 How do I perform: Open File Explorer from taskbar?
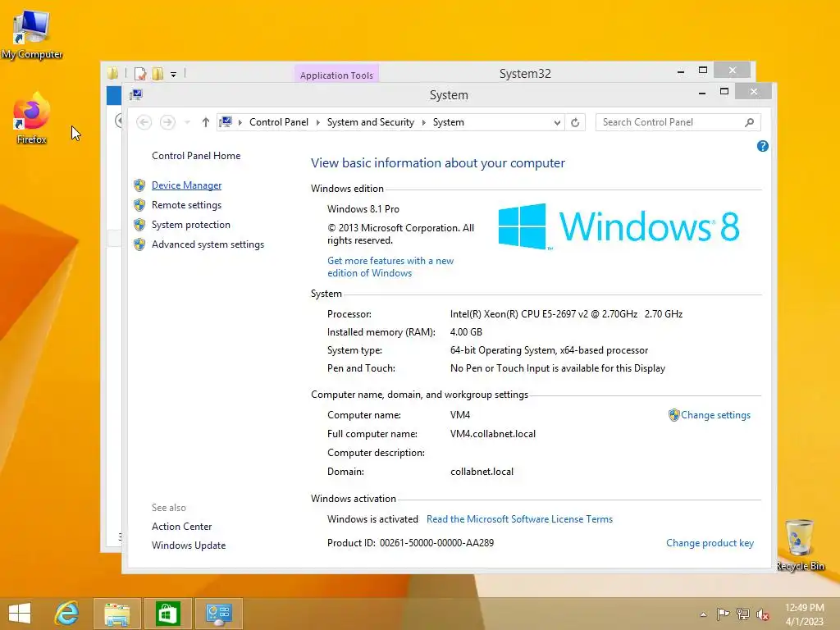(x=117, y=614)
